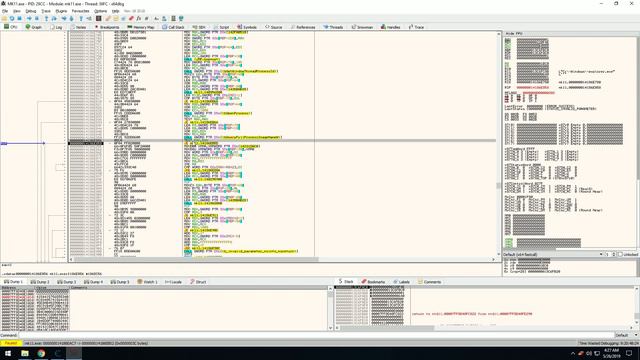Click the Intermodular calls toolbar icon
This screenshot has width=640, height=360.
[x=164, y=18]
